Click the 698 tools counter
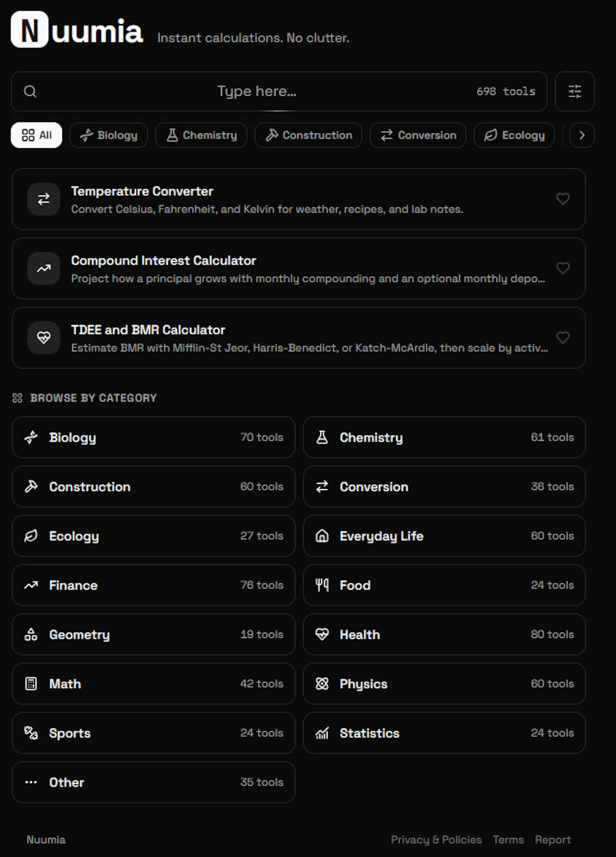This screenshot has height=857, width=616. point(506,91)
